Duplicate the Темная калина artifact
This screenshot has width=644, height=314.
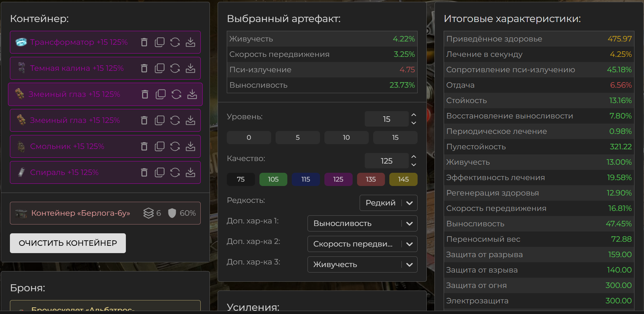pos(160,68)
